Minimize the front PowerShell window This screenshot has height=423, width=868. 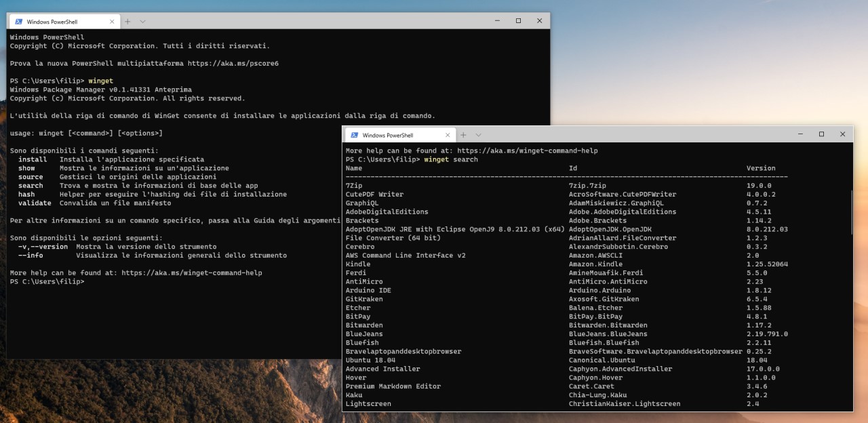tap(800, 134)
